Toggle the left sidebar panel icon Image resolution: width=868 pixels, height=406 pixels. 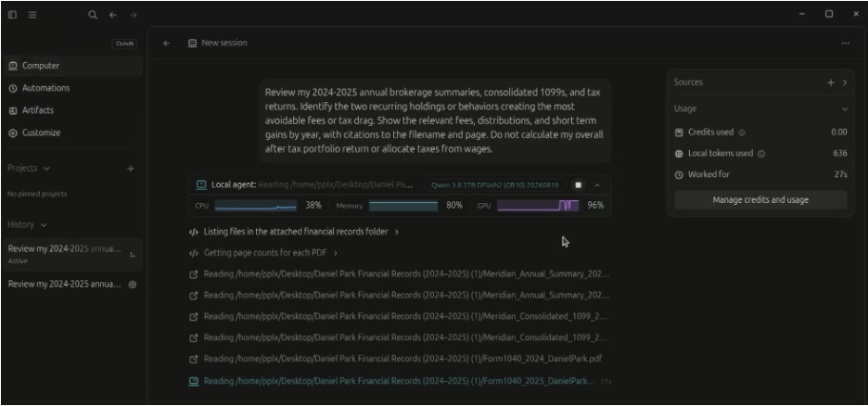coord(12,15)
